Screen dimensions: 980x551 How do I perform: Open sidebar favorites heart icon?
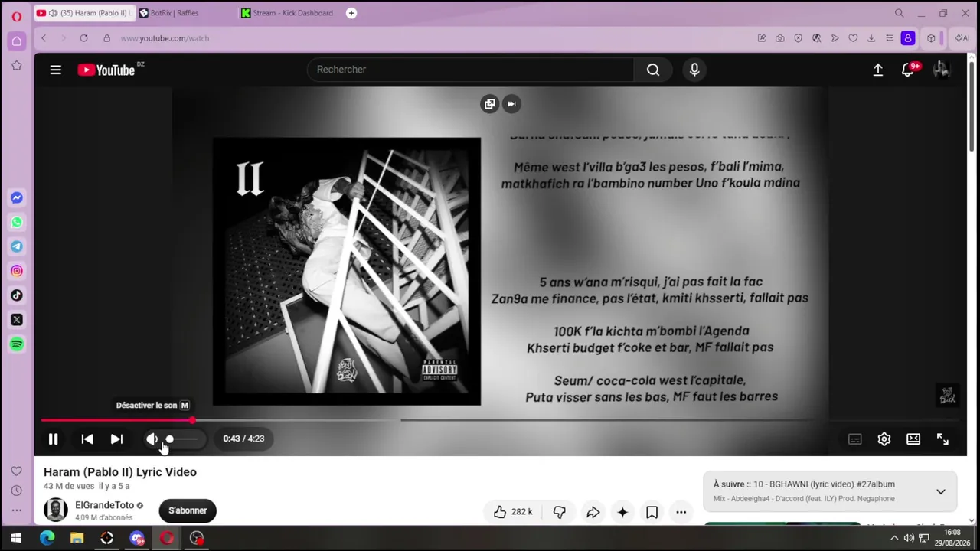(x=16, y=471)
